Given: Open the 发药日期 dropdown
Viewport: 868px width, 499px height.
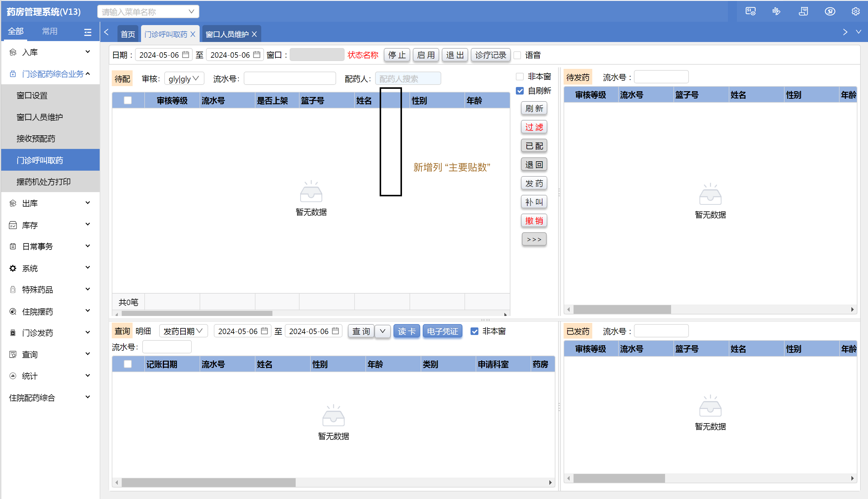Looking at the screenshot, I should pyautogui.click(x=183, y=331).
